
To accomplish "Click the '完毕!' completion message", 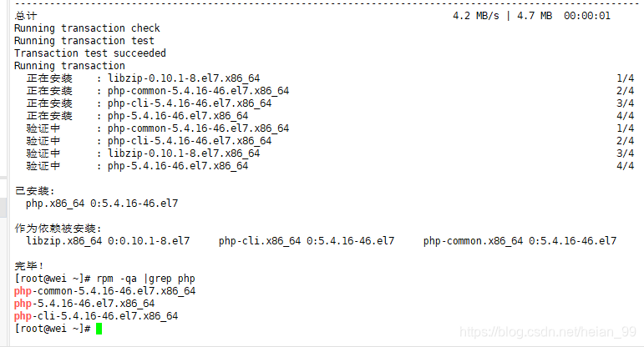I will pos(29,266).
